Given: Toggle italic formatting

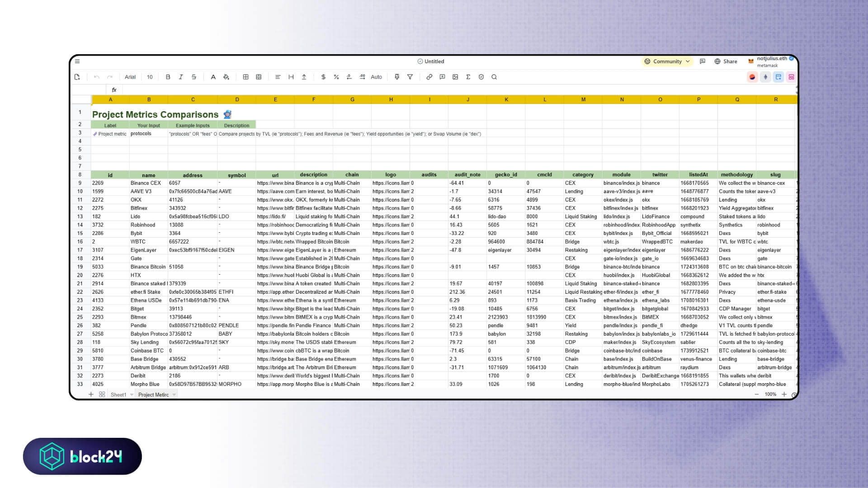Looking at the screenshot, I should click(181, 77).
